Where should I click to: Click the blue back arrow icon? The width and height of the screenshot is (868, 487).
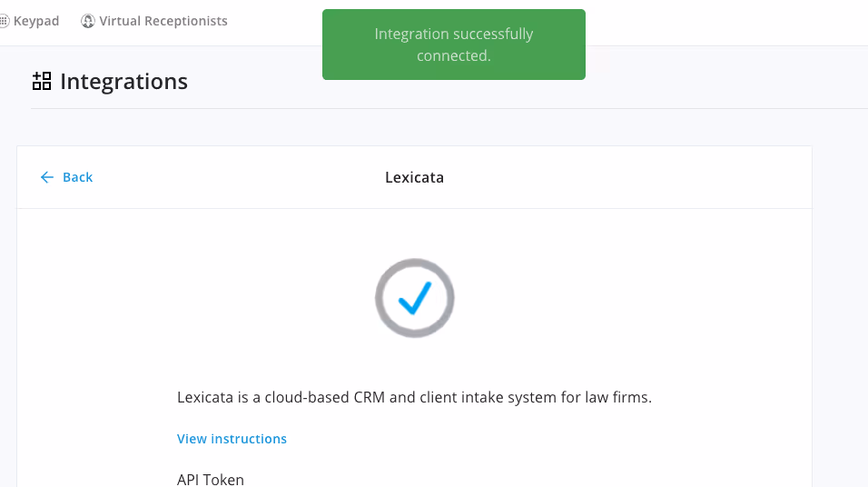coord(47,177)
